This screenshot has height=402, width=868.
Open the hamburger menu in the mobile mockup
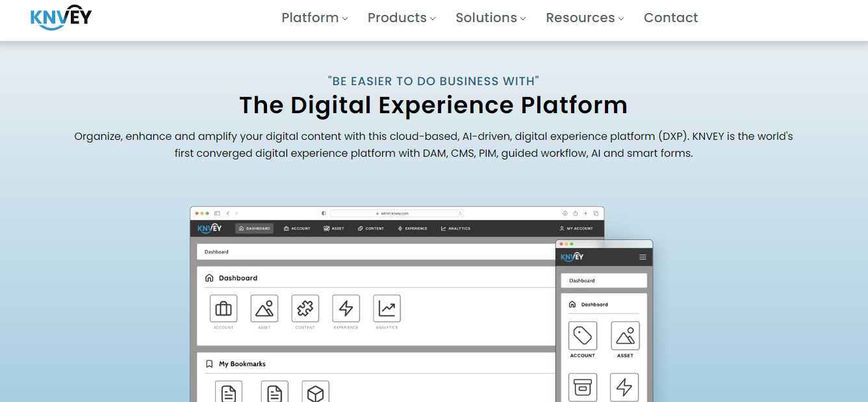click(x=643, y=257)
